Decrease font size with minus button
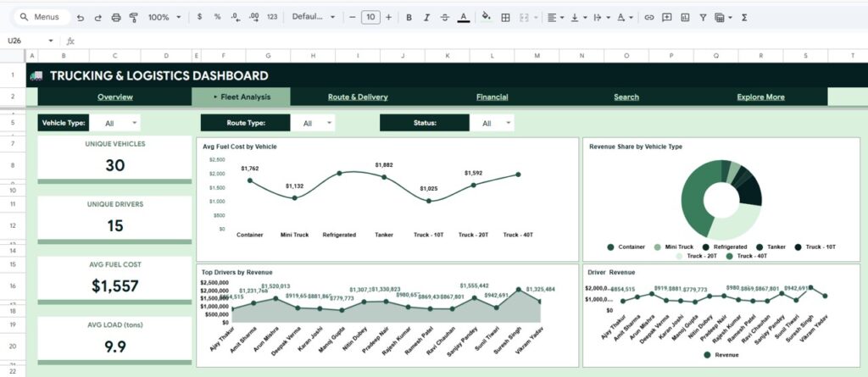Image resolution: width=868 pixels, height=377 pixels. tap(352, 17)
